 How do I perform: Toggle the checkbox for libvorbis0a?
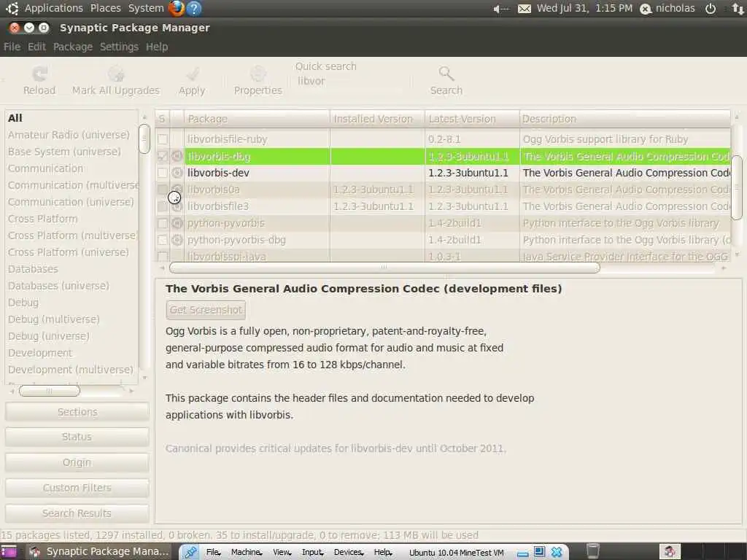(163, 190)
